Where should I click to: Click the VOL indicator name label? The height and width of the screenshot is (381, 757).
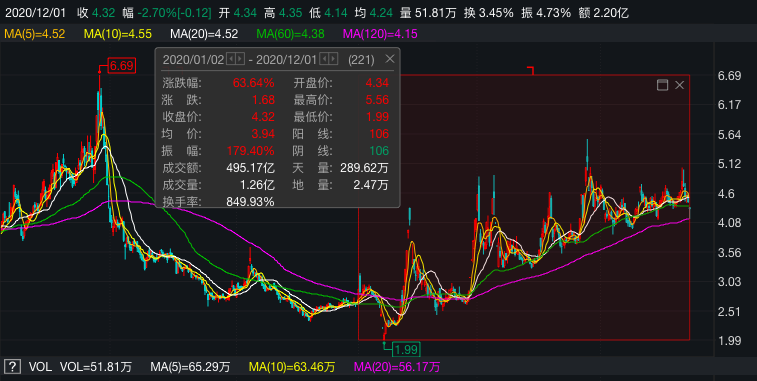(40, 367)
